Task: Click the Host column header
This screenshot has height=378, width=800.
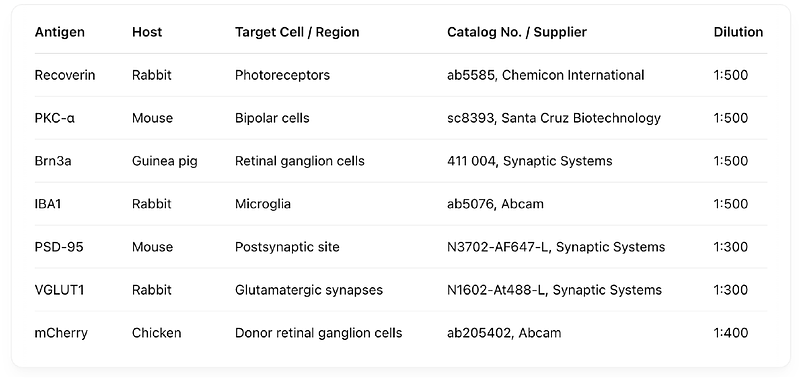Action: (147, 32)
